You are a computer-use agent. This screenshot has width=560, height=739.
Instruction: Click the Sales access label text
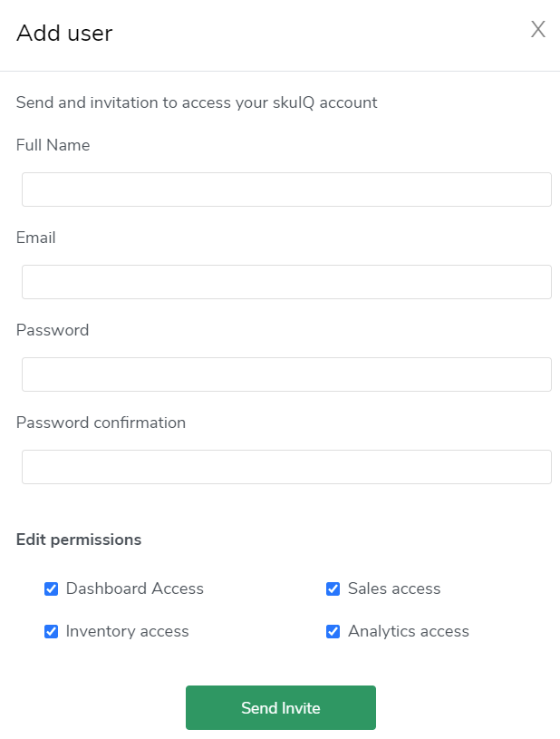(x=394, y=588)
